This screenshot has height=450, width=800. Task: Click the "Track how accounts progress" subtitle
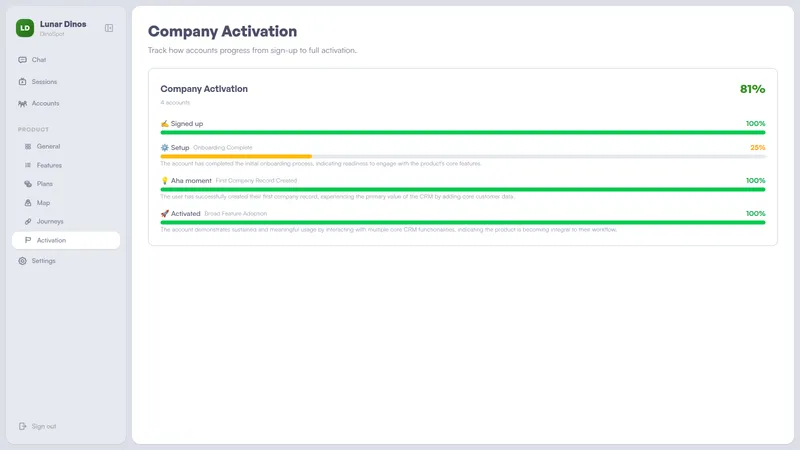[x=253, y=51]
